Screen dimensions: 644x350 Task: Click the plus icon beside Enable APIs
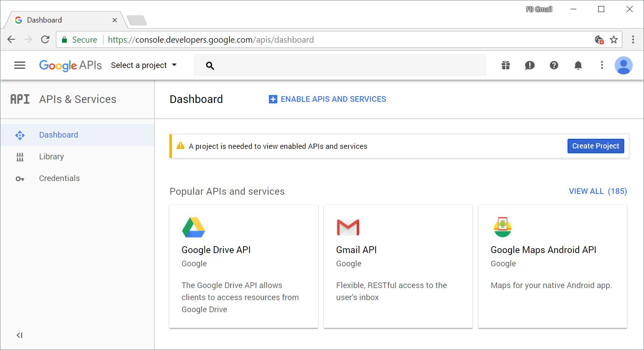(x=273, y=99)
